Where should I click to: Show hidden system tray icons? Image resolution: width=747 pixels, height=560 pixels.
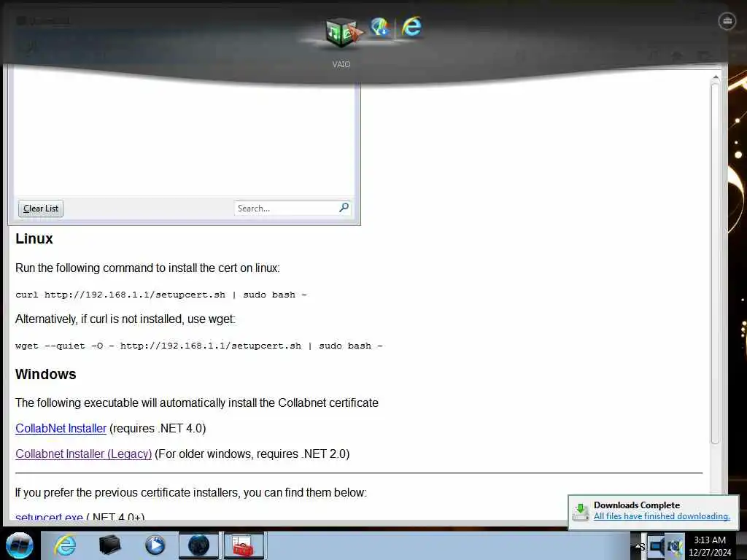[x=638, y=545]
